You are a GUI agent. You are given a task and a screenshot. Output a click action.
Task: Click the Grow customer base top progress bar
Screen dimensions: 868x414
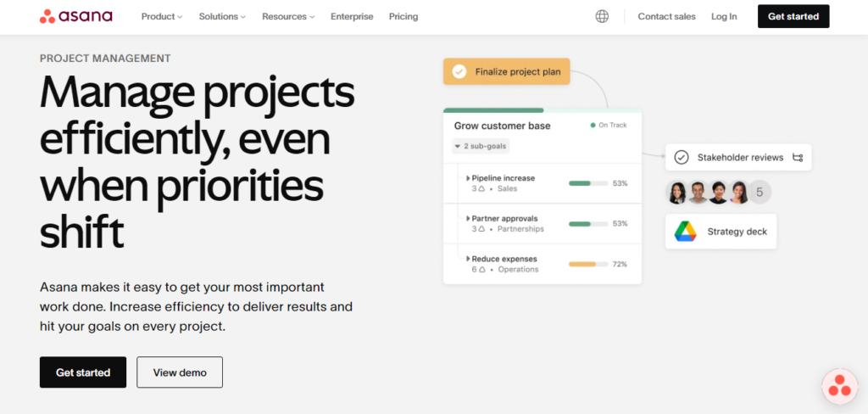point(542,110)
